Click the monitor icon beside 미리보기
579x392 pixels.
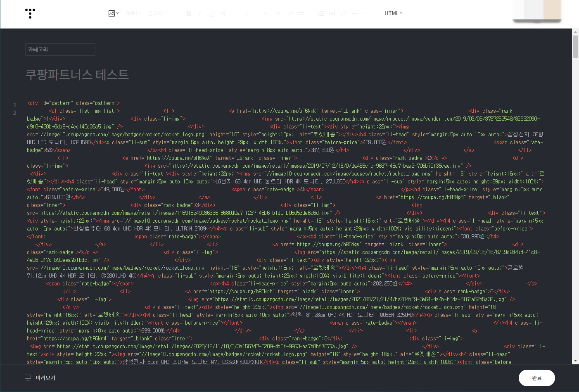pyautogui.click(x=28, y=378)
